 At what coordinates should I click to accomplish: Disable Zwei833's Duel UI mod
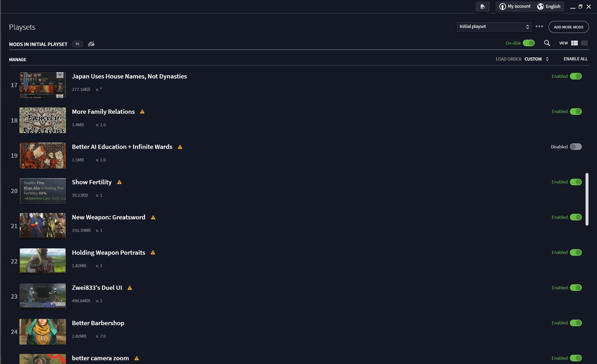pyautogui.click(x=576, y=288)
